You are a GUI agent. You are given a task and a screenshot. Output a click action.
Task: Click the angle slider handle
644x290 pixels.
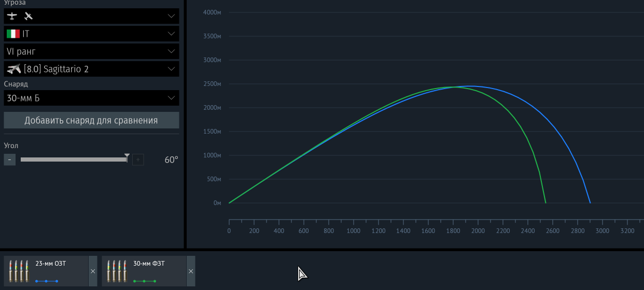pos(127,158)
